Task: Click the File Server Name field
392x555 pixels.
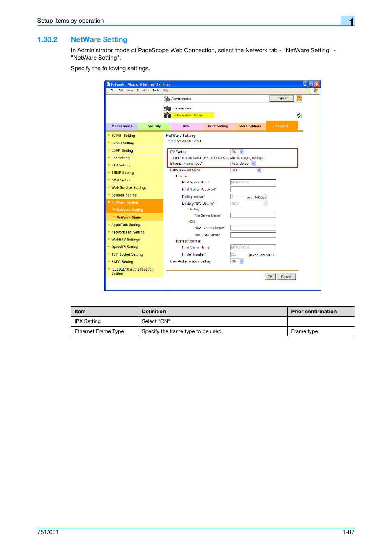Action: pyautogui.click(x=253, y=215)
